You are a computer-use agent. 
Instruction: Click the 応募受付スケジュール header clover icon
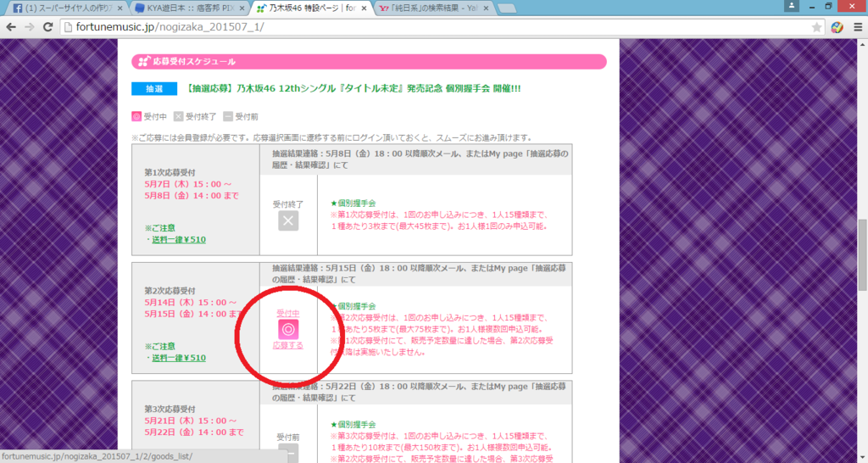click(144, 61)
